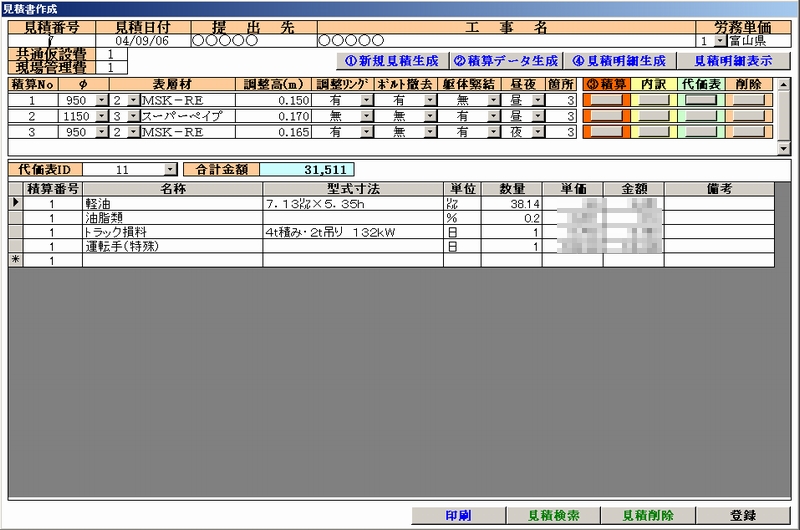Image resolution: width=800 pixels, height=530 pixels.
Task: Open the φ dropdown with value 1150
Action: (101, 116)
